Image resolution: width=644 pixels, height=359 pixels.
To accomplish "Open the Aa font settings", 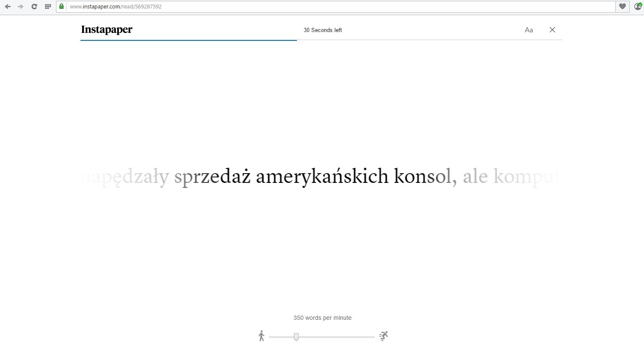I will tap(529, 30).
